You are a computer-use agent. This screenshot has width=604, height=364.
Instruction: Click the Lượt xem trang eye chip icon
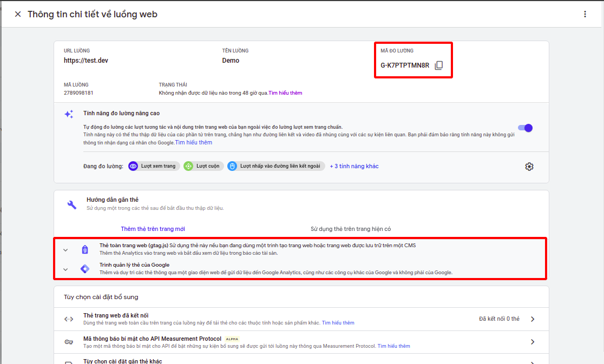coord(133,166)
